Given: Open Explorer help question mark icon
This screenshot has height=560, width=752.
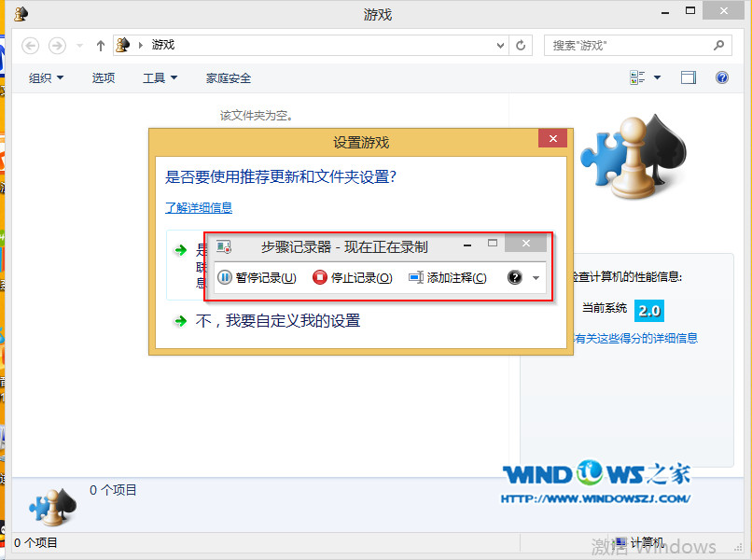Looking at the screenshot, I should click(721, 78).
